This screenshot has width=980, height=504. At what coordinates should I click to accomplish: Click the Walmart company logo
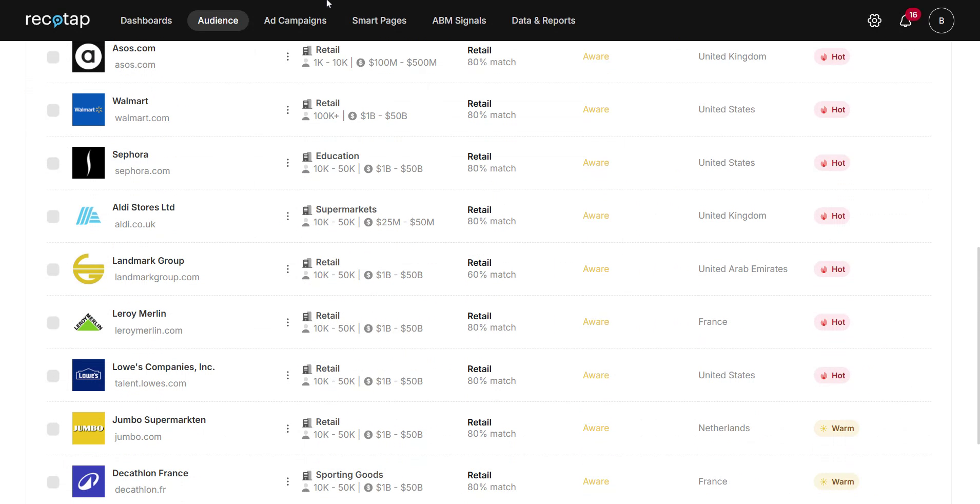tap(88, 109)
